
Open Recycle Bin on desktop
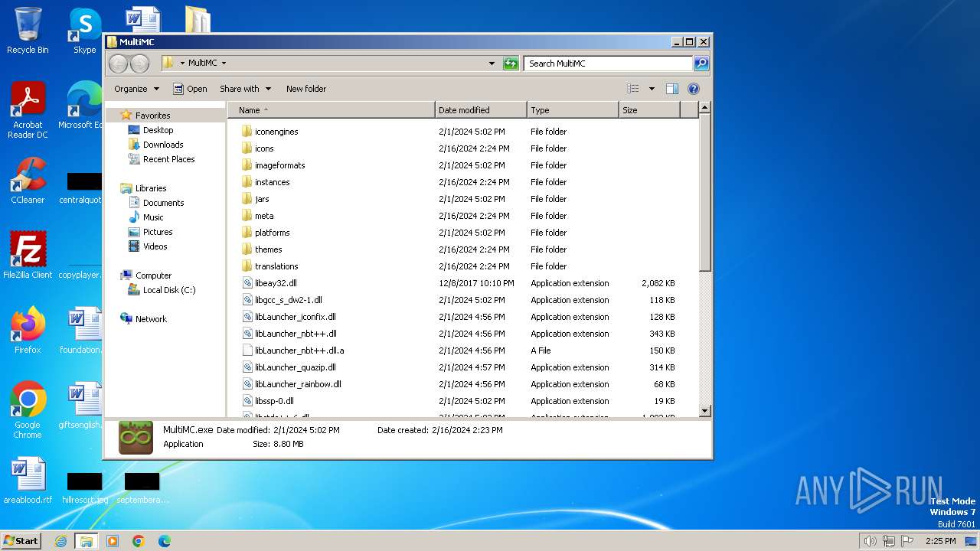[28, 31]
